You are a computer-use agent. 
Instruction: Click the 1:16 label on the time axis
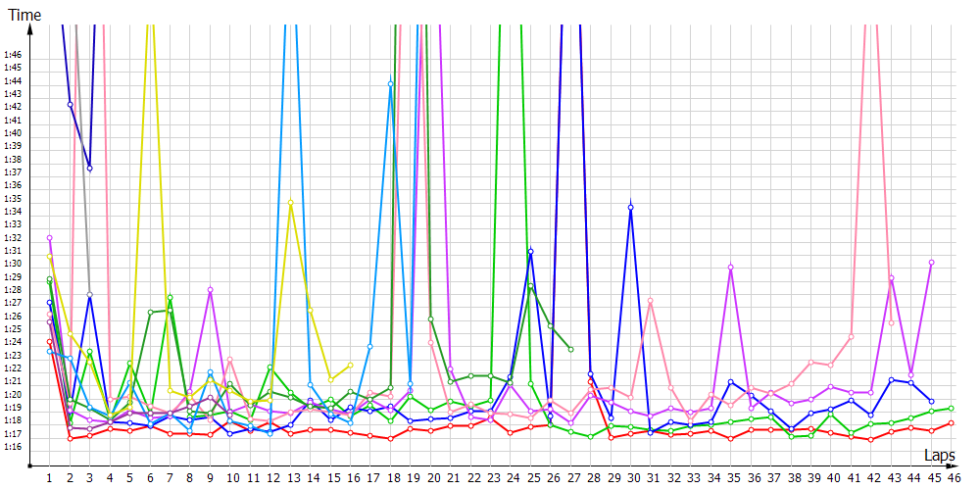click(x=13, y=447)
